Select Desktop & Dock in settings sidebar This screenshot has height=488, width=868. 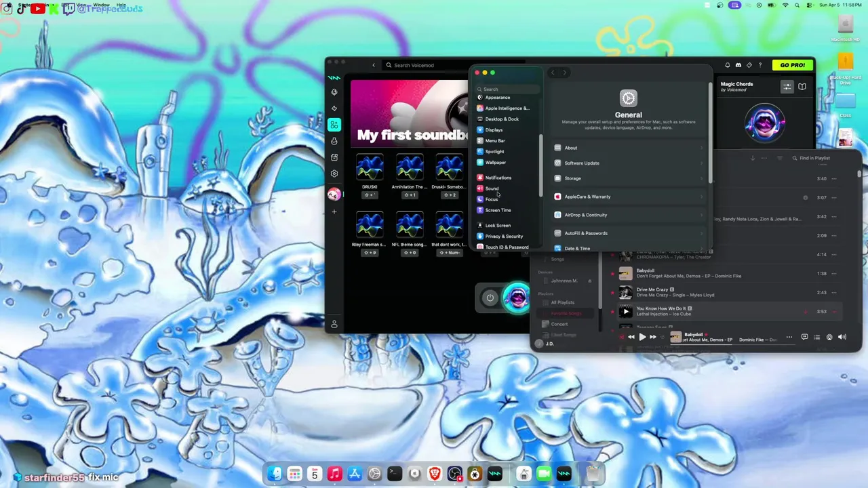(x=507, y=119)
